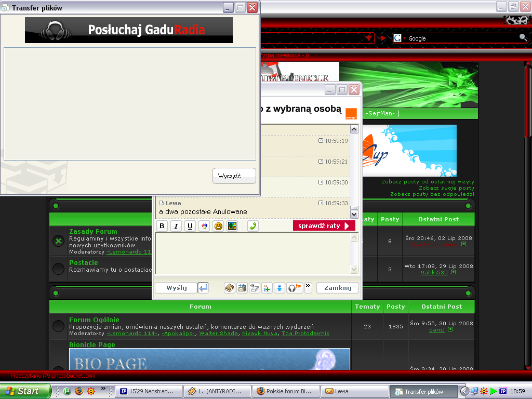The height and width of the screenshot is (399, 532).
Task: Toggle bold formatting in chat window
Action: point(162,226)
